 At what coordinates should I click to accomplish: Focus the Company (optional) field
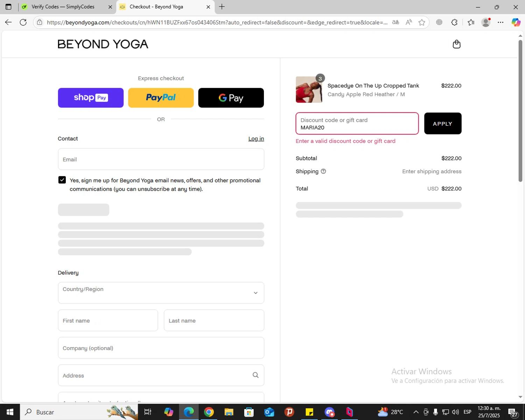pyautogui.click(x=161, y=348)
